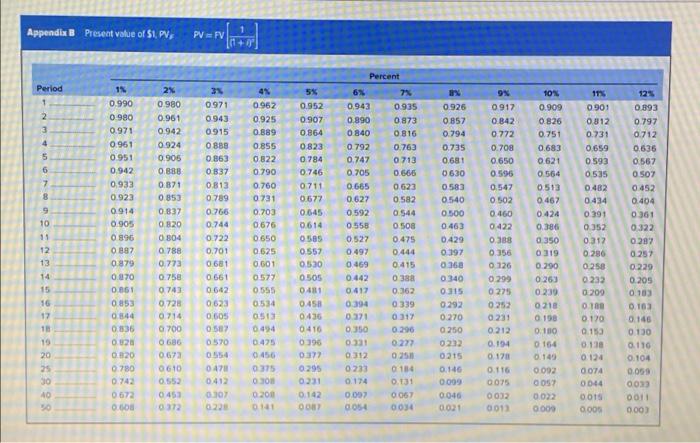Click value 0.760 for period 7 at 4%

pyautogui.click(x=264, y=185)
